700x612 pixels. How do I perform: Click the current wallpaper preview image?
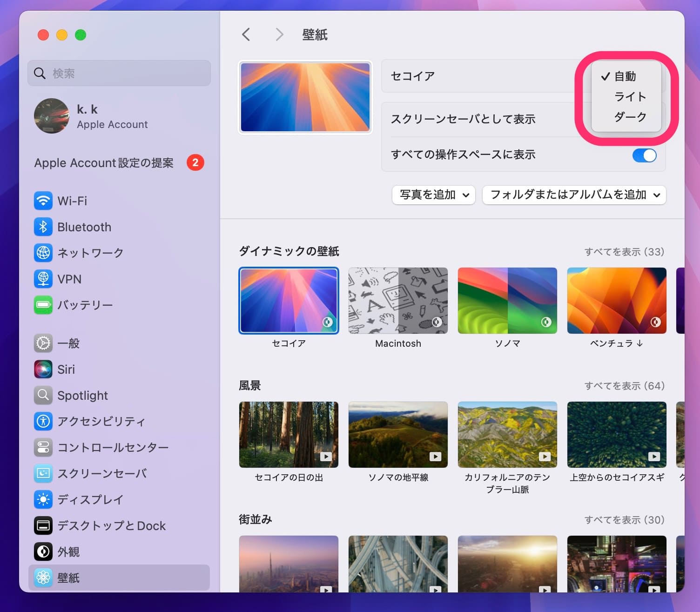pyautogui.click(x=305, y=97)
